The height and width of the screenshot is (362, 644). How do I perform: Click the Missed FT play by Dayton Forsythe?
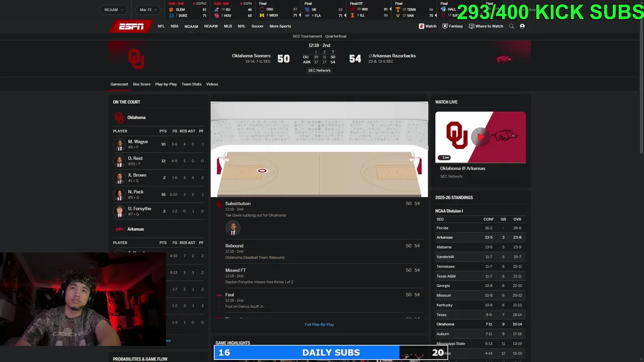pos(319,276)
